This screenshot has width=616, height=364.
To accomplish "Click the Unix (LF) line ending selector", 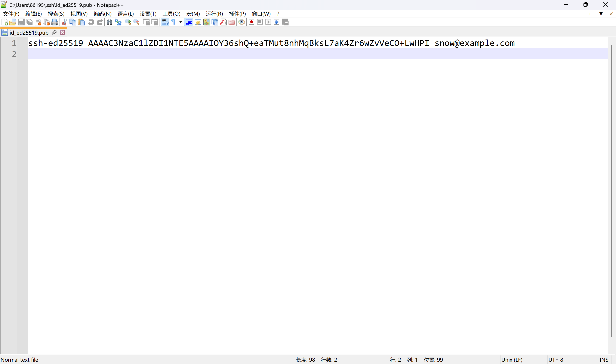I will click(512, 360).
